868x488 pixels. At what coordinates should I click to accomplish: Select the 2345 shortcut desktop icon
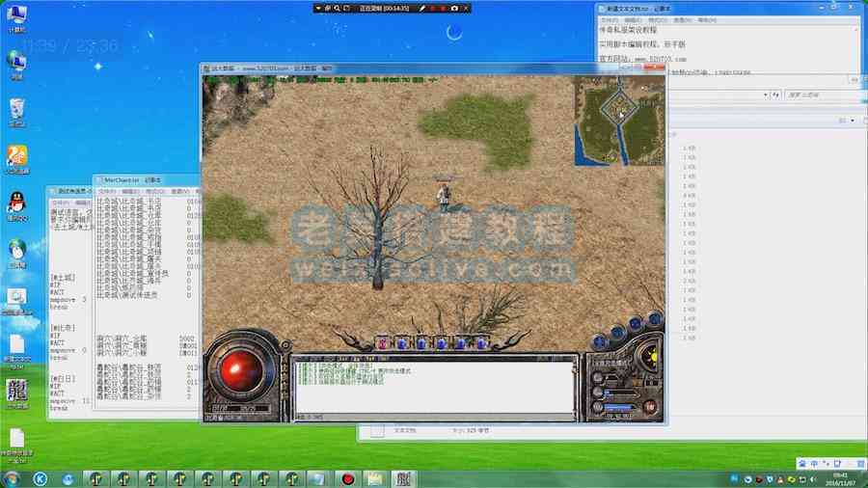click(16, 159)
